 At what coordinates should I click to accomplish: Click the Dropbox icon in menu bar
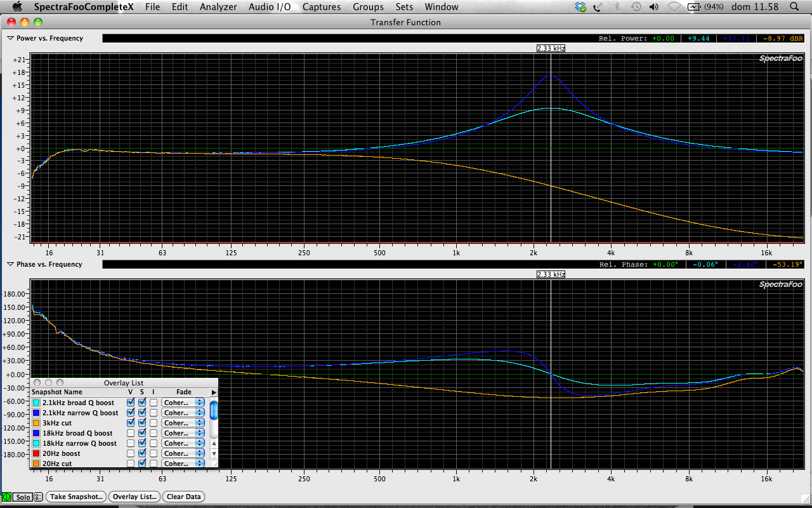pos(580,7)
